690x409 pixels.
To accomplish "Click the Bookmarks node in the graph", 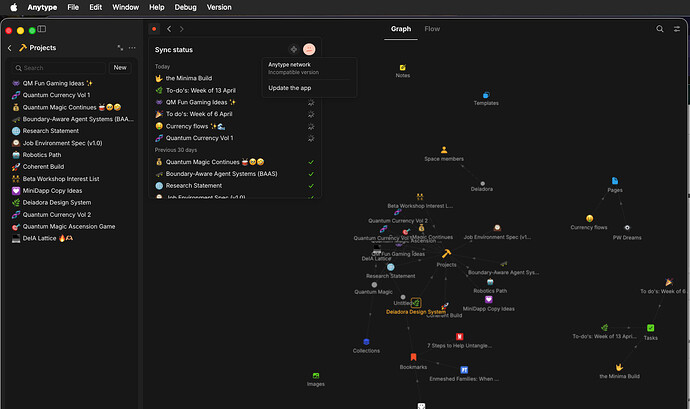I will coord(413,357).
